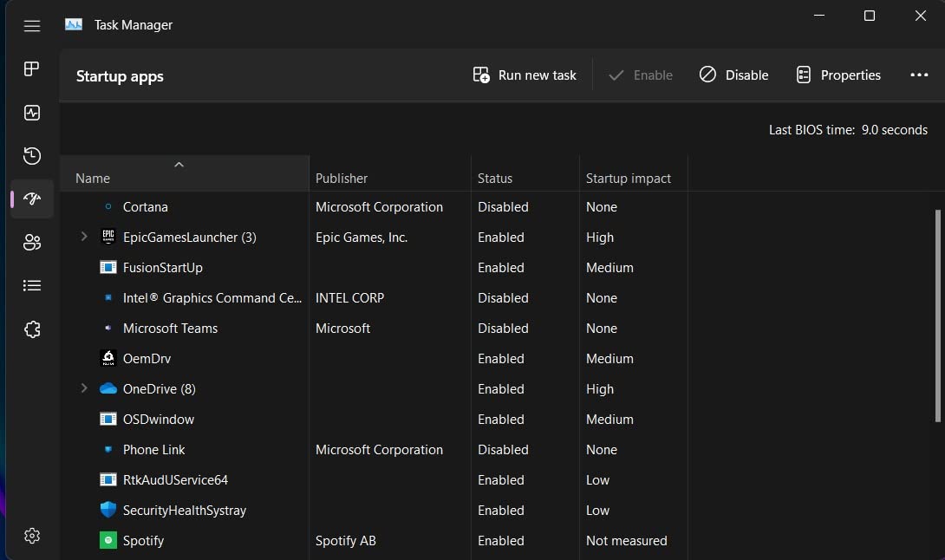The height and width of the screenshot is (560, 945).
Task: Open the Services page in sidebar
Action: coord(32,329)
